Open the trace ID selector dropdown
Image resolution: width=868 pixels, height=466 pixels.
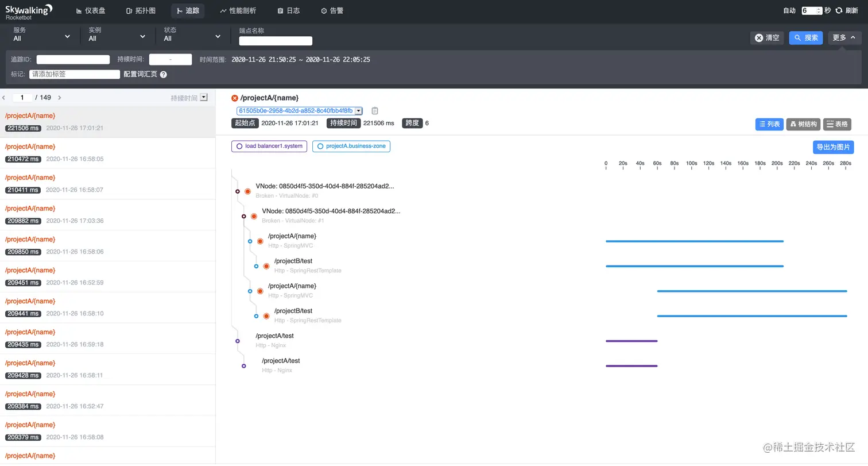coord(300,111)
